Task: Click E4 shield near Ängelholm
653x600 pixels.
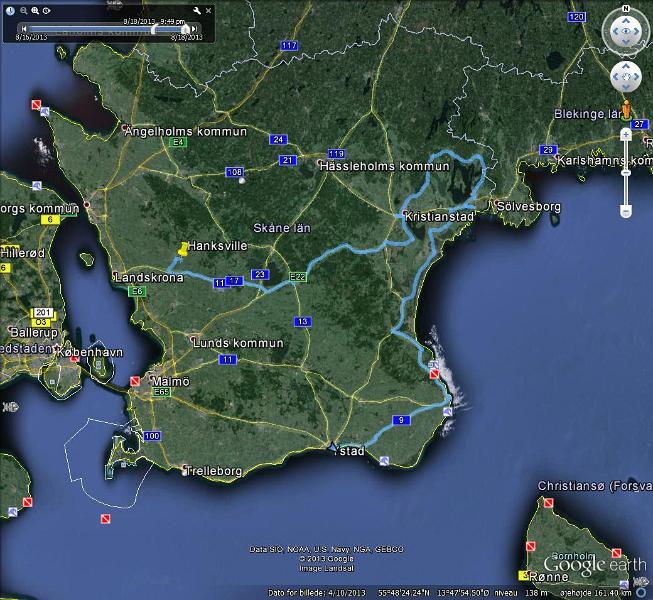Action: point(178,142)
